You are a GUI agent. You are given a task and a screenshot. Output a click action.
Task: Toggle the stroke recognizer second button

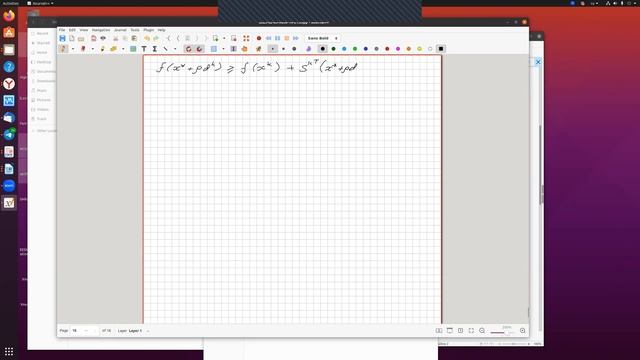pyautogui.click(x=199, y=49)
